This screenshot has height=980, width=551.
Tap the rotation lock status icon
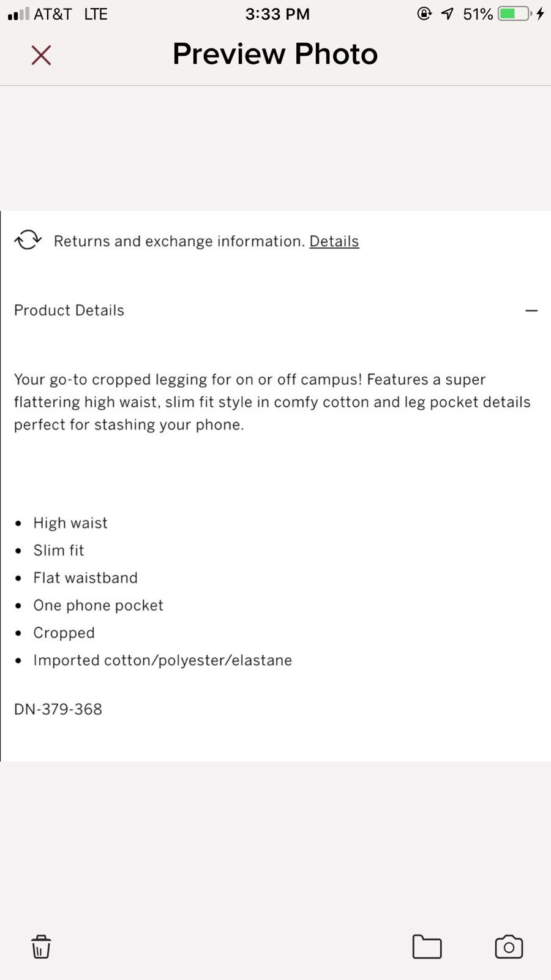pos(424,13)
